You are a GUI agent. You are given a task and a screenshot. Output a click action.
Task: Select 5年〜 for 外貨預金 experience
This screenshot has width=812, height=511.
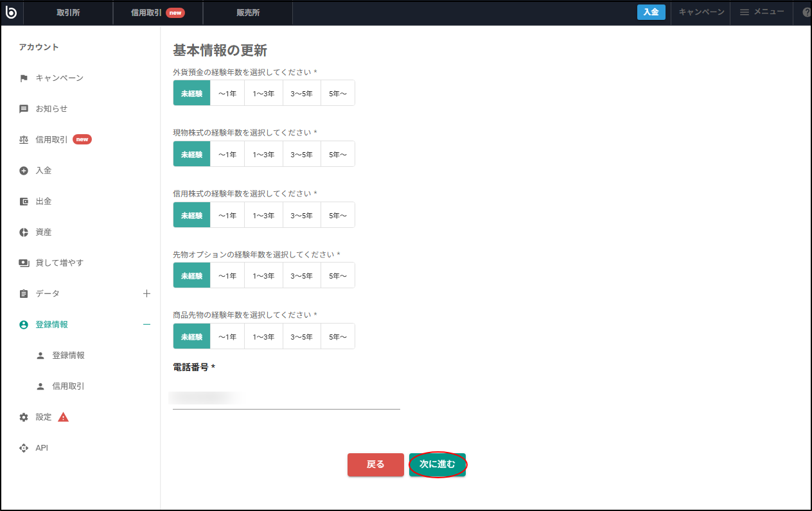(338, 93)
